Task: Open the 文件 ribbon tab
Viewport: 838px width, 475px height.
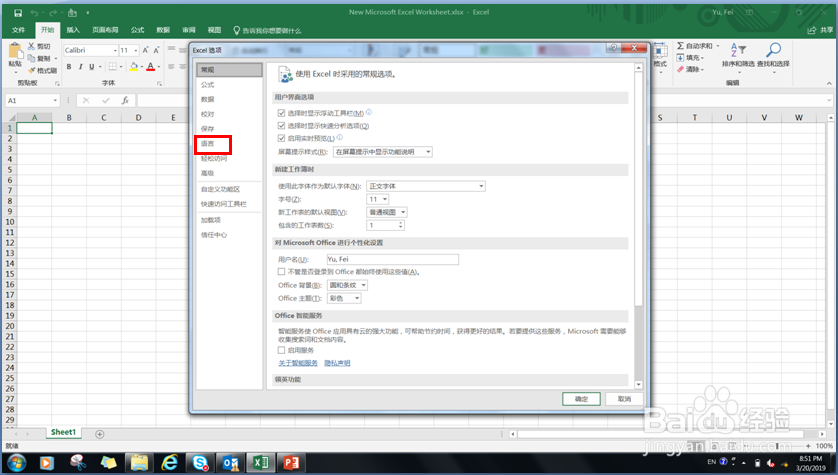Action: point(19,30)
